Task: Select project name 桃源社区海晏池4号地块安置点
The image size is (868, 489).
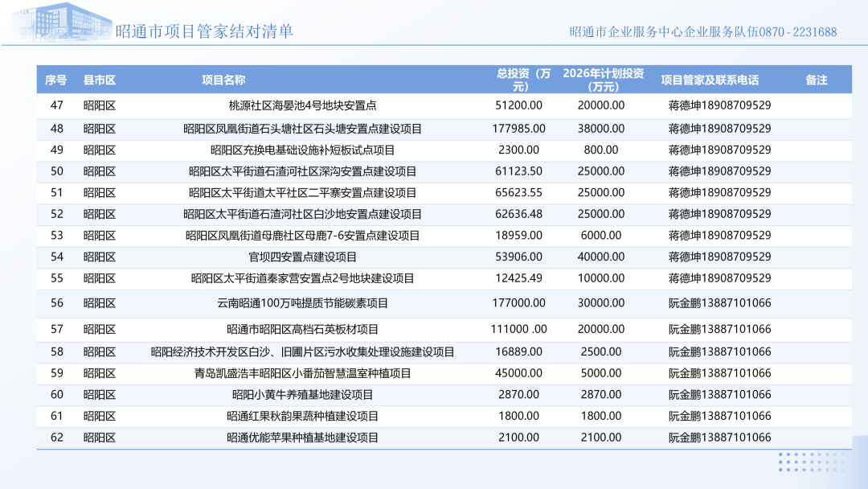Action: [303, 105]
